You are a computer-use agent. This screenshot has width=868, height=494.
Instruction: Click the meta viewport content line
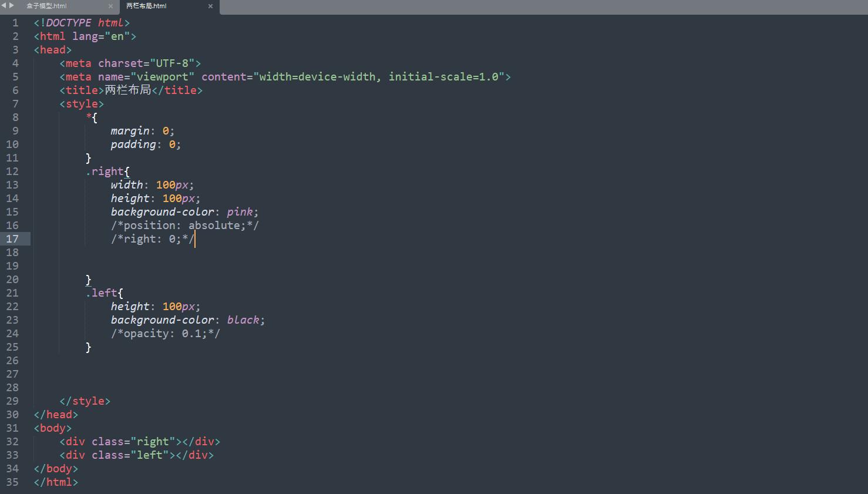(285, 77)
